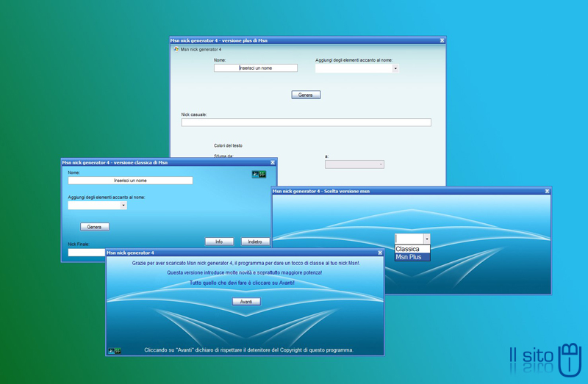Focus the Nome field in the classica window

[130, 181]
